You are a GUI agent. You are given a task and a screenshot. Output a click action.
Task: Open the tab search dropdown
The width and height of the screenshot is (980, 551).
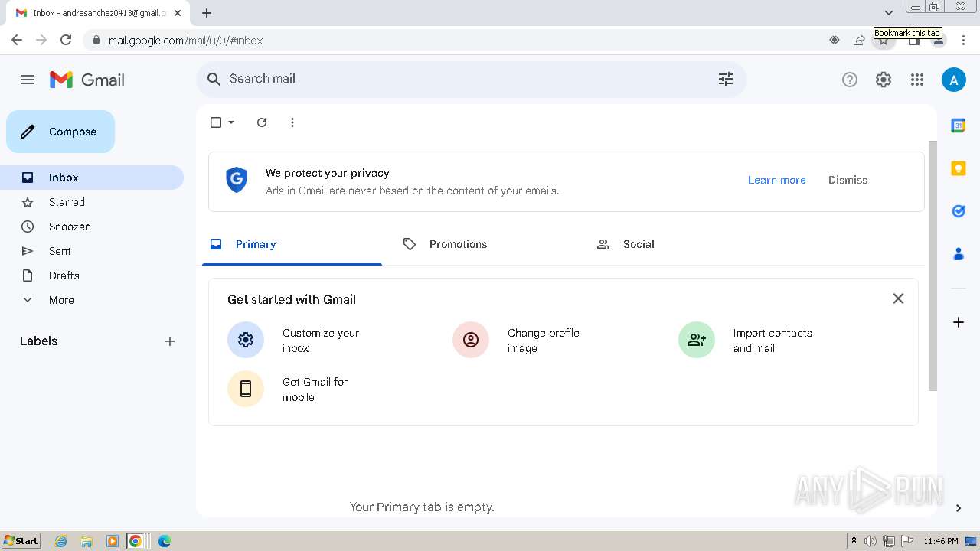pyautogui.click(x=888, y=12)
